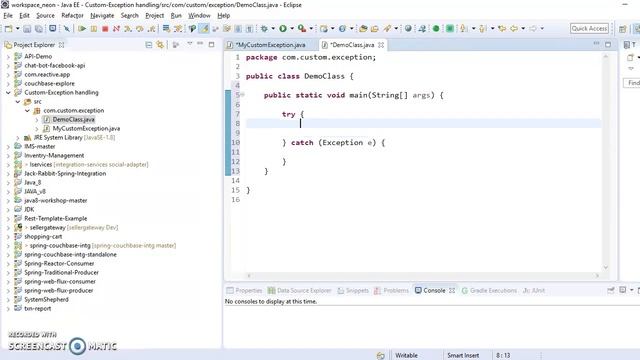This screenshot has height=360, width=640.
Task: Click the green Run icon
Action: click(283, 29)
